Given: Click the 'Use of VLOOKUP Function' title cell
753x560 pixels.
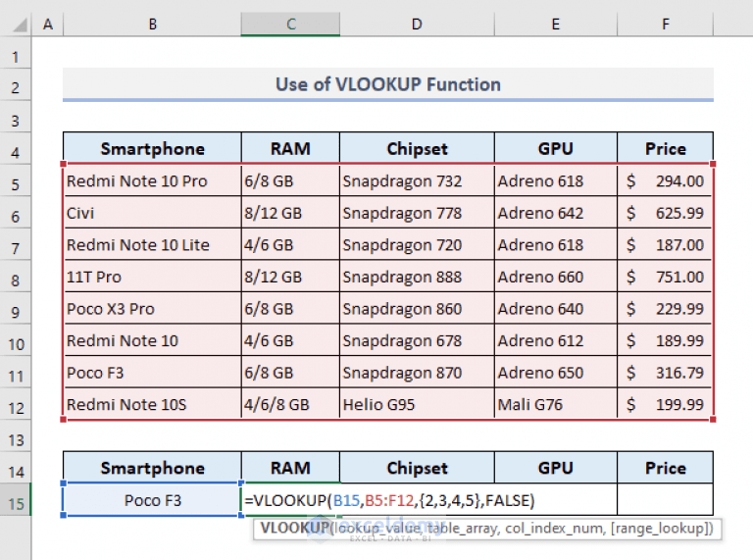Looking at the screenshot, I should pyautogui.click(x=388, y=84).
